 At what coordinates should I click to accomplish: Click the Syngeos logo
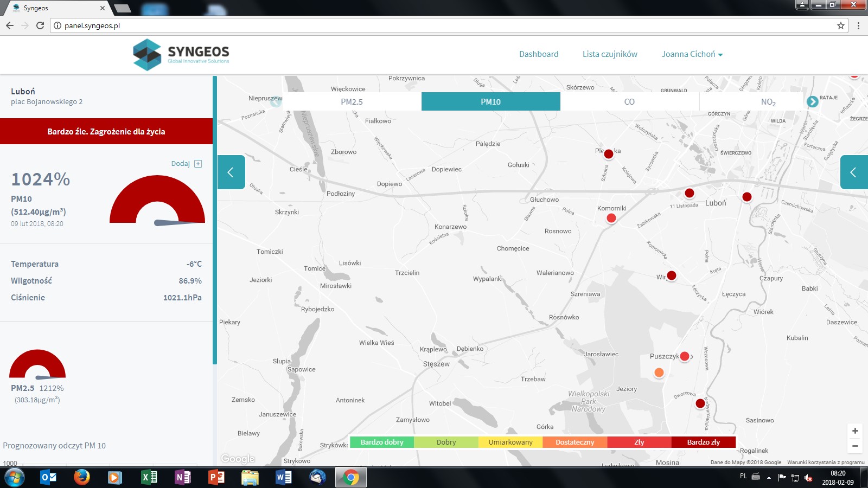coord(181,54)
